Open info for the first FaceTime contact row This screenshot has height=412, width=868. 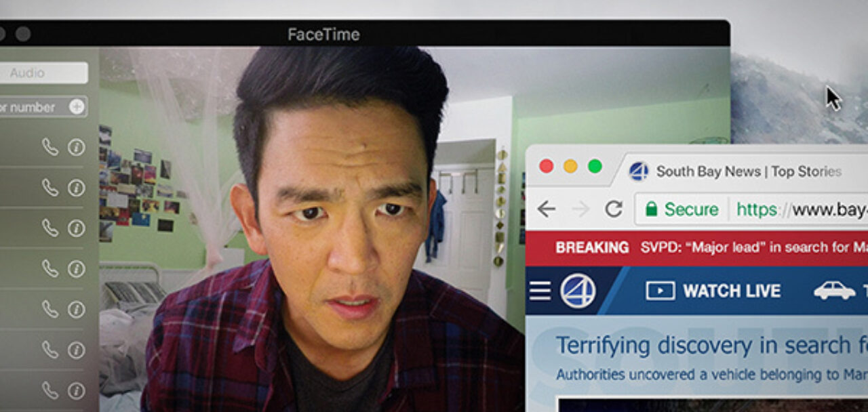pos(76,147)
